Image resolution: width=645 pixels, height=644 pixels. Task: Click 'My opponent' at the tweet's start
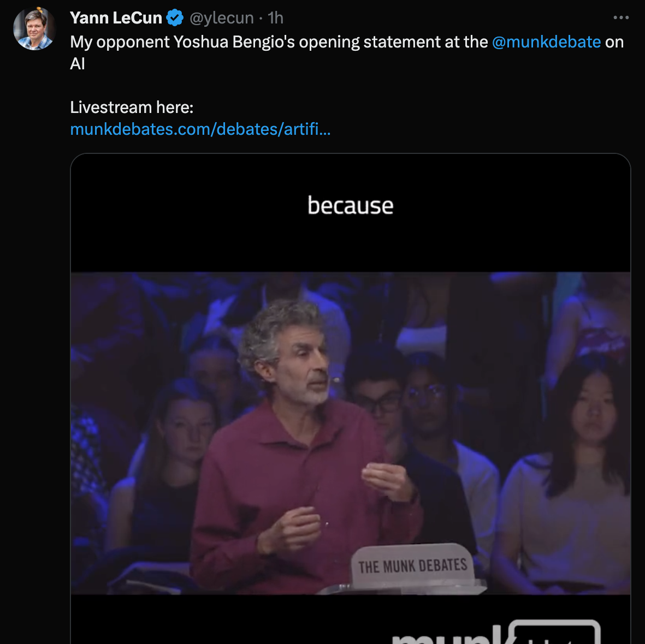[120, 42]
